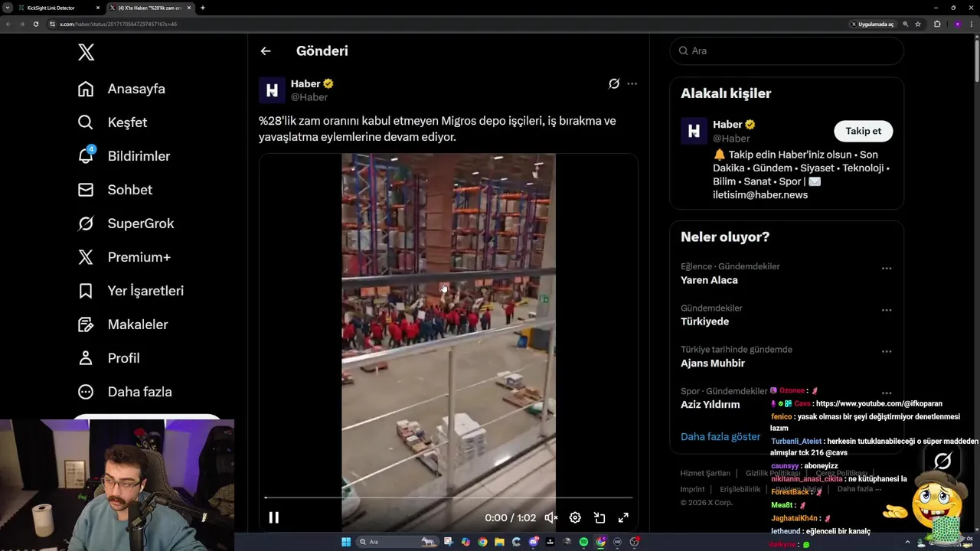Screen dimensions: 980x551
Task: Open Erişilebilirlik footer link
Action: 740,489
